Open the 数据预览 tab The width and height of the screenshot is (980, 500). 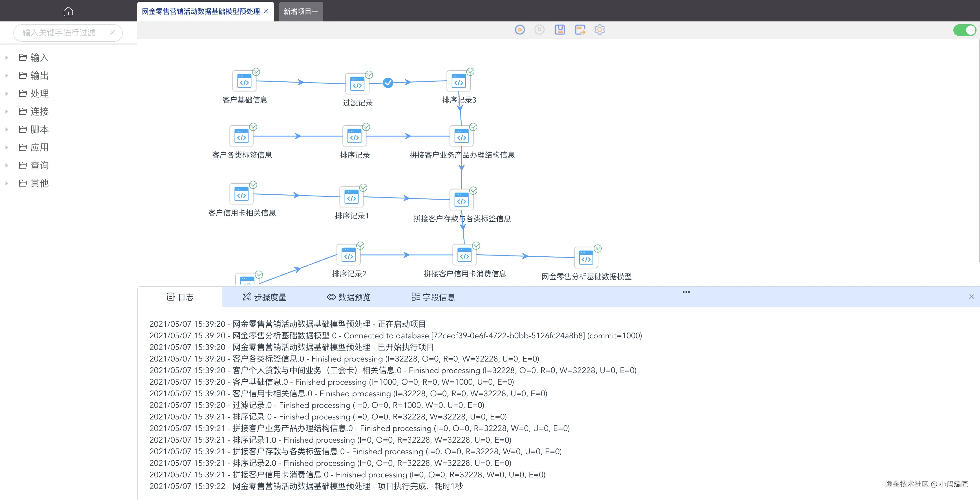pyautogui.click(x=348, y=297)
